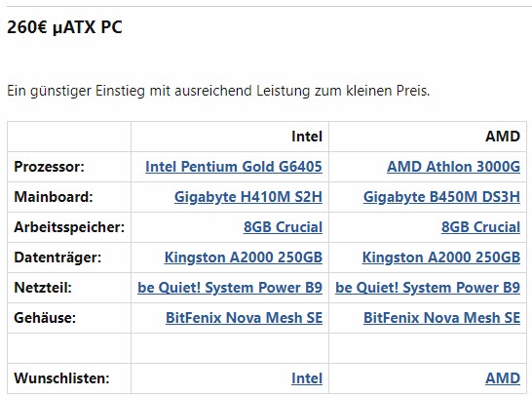Open the AMD Athlon 3000G link
532x396 pixels.
click(x=454, y=167)
